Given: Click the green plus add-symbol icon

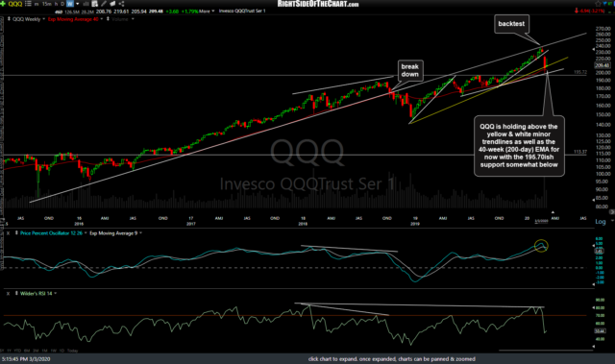Looking at the screenshot, I should click(x=3, y=4).
